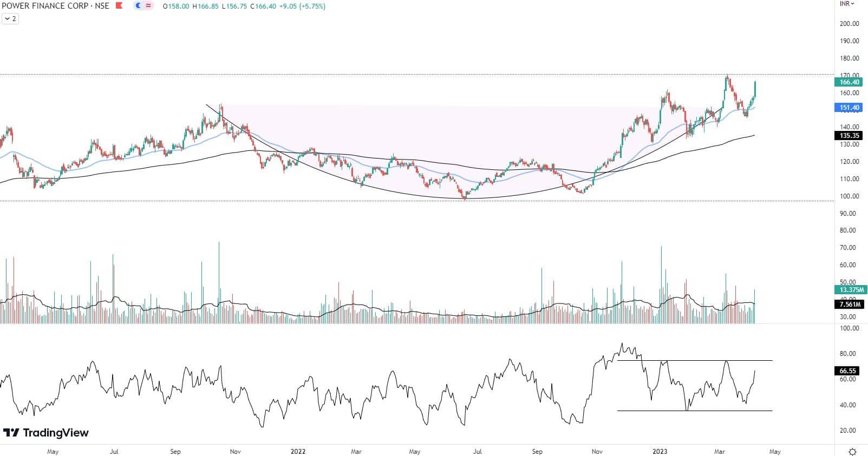Click the closing price value C166.40
The height and width of the screenshot is (456, 868).
coord(263,6)
